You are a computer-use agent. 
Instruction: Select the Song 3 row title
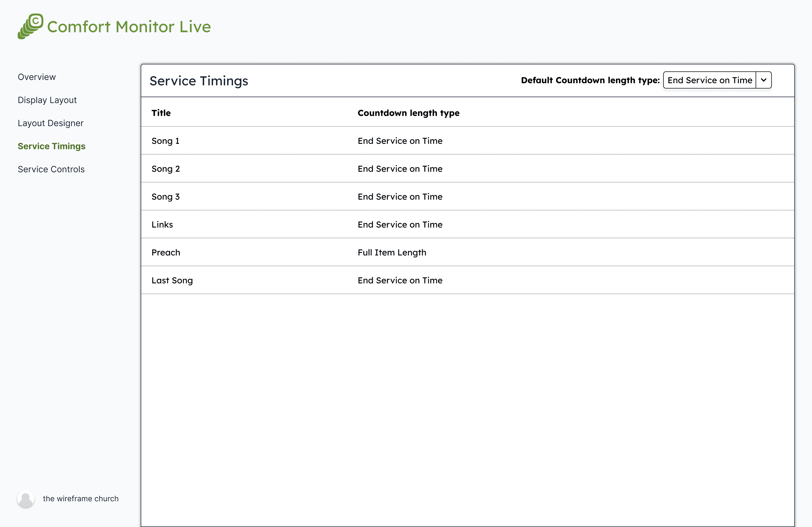pyautogui.click(x=166, y=197)
